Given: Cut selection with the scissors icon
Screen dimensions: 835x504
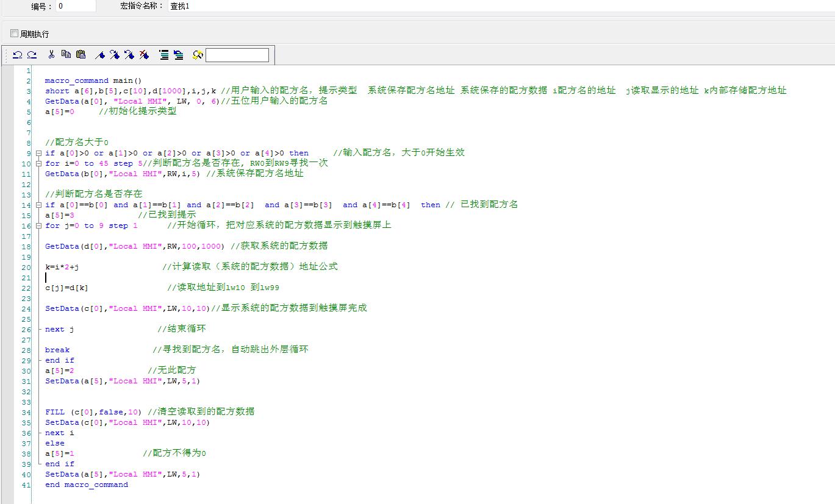Looking at the screenshot, I should point(51,55).
